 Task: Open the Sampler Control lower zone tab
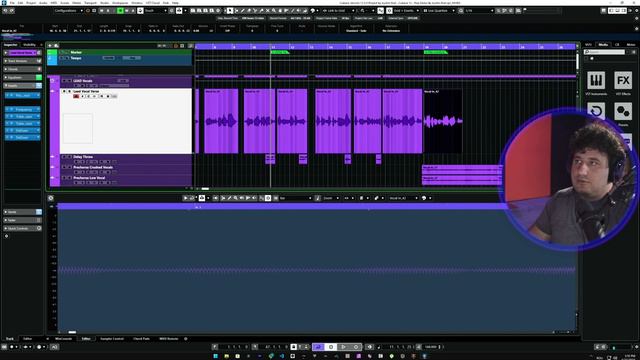coord(112,339)
